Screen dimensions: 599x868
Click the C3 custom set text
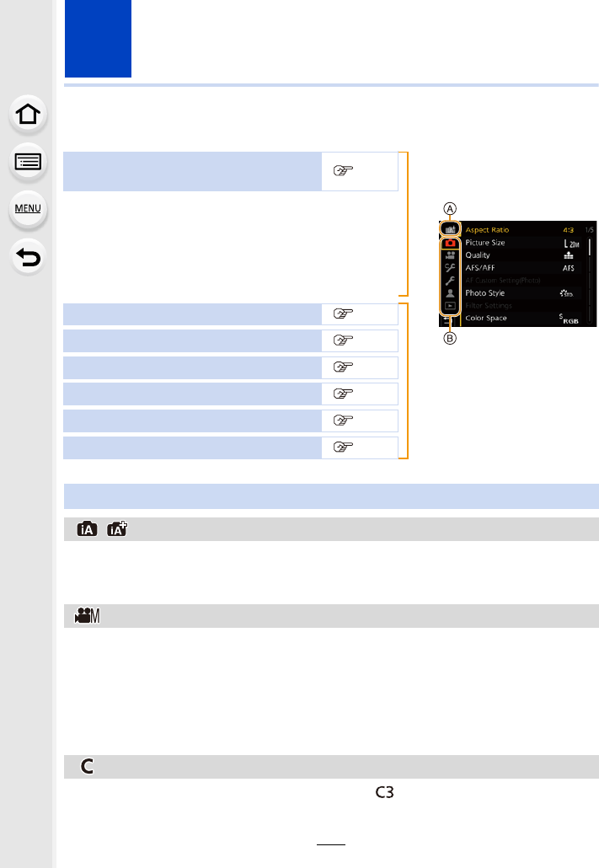tap(384, 792)
